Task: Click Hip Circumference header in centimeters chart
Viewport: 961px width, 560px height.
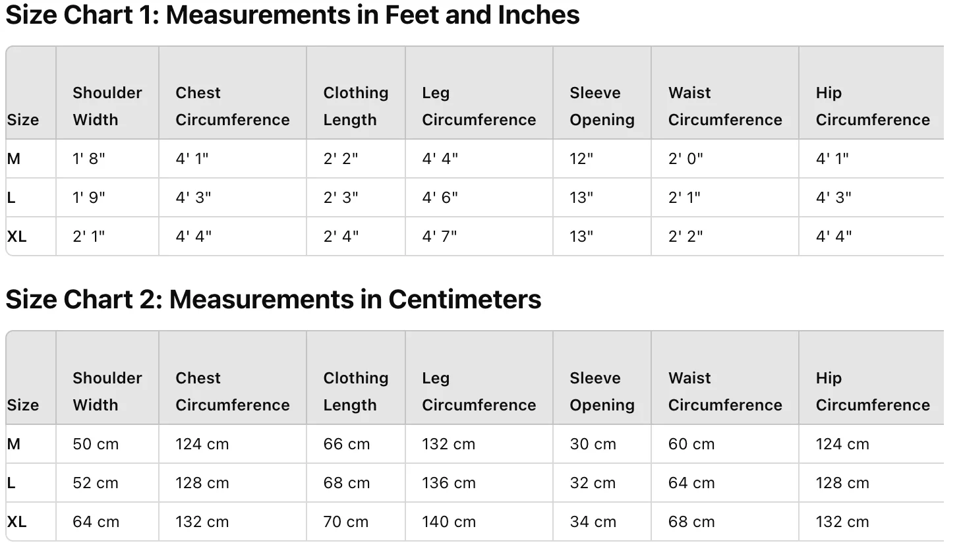Action: (872, 391)
